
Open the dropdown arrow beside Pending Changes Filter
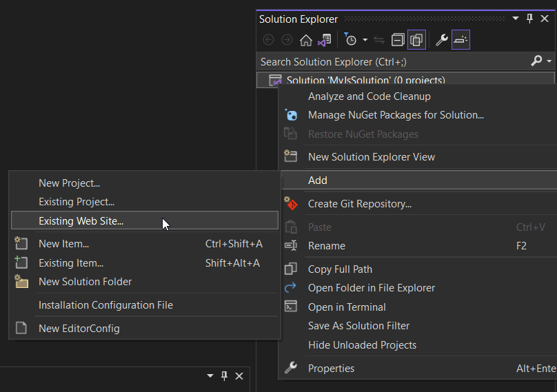point(365,40)
